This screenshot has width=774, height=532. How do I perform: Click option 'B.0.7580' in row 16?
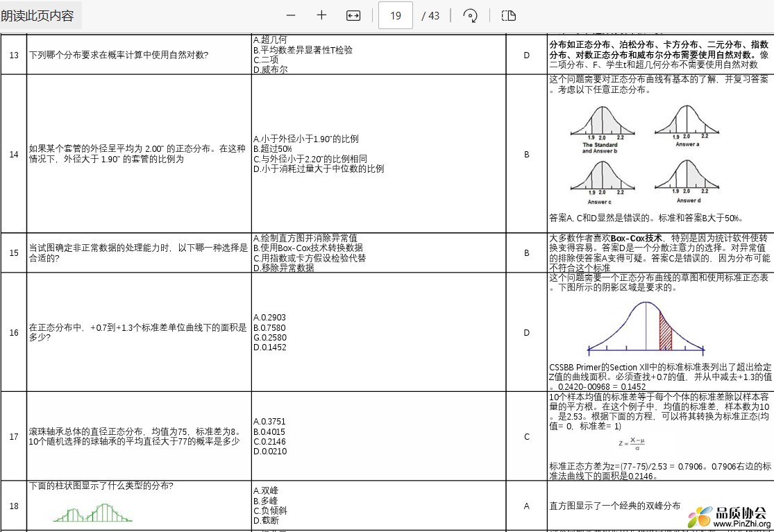coord(269,328)
